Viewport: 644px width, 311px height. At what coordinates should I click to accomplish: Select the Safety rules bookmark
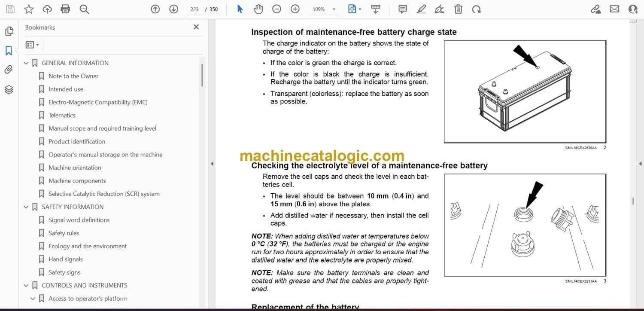point(64,233)
